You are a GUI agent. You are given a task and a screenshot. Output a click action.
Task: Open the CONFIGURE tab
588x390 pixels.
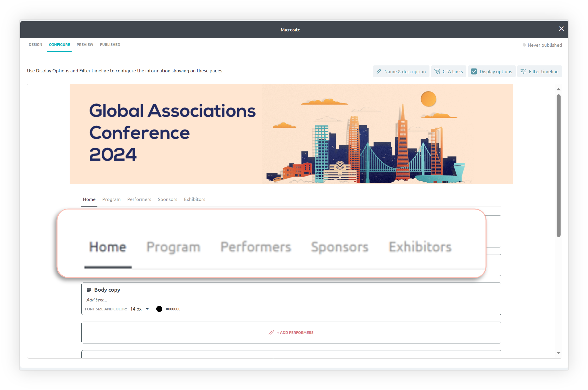point(59,44)
